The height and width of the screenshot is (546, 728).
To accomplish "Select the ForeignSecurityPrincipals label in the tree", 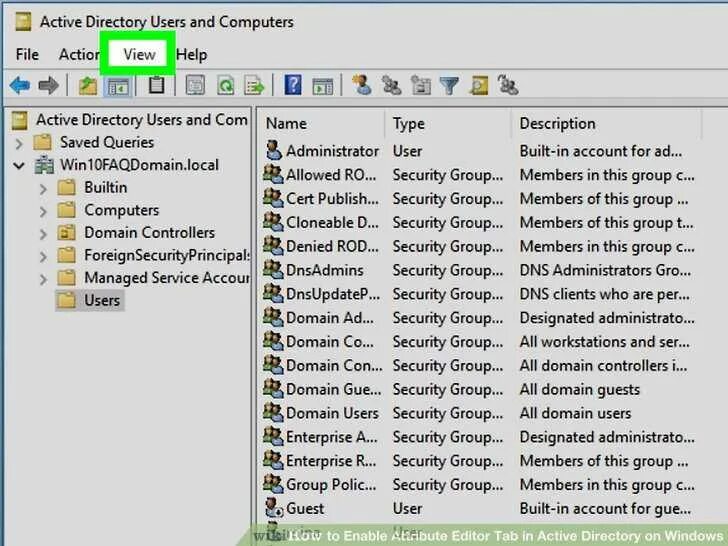I will click(x=167, y=255).
